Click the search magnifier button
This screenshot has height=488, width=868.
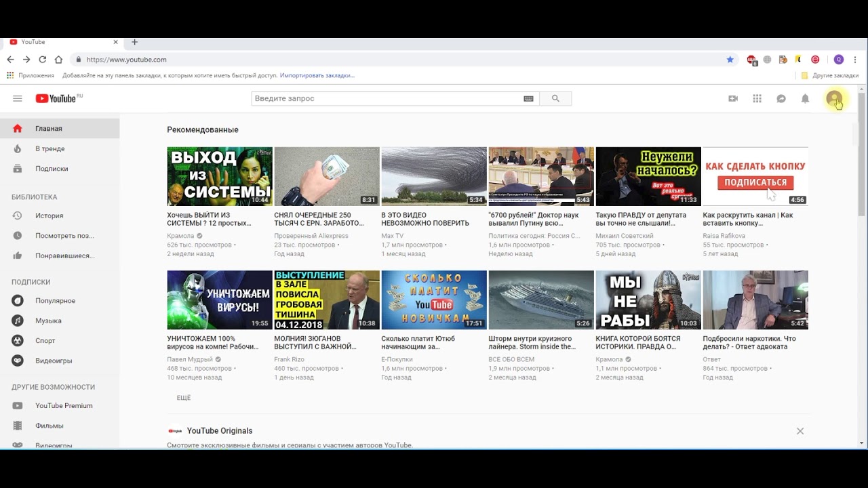(555, 98)
